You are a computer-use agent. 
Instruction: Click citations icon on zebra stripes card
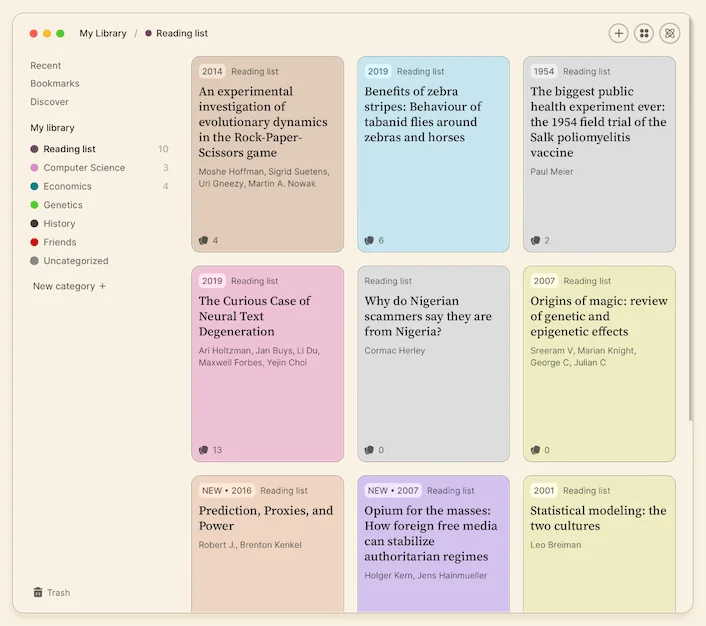[x=369, y=240]
